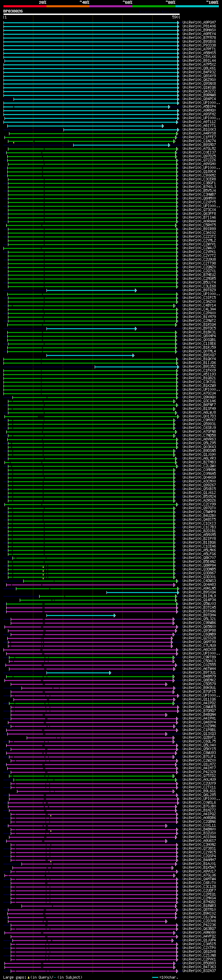Image resolution: width=222 pixels, height=980 pixels.
Task: Select hit UniRef100_Q2SS28
Action: (x=199, y=638)
